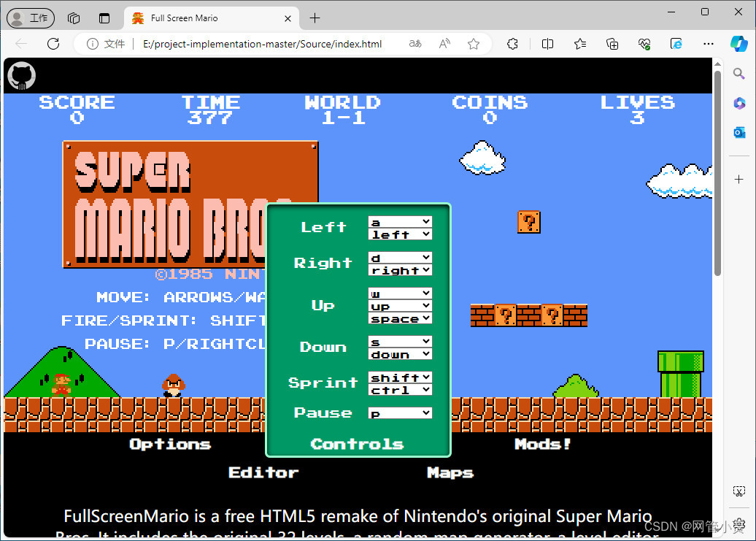The width and height of the screenshot is (756, 541).
Task: Refresh the page with reload icon
Action: (x=53, y=44)
